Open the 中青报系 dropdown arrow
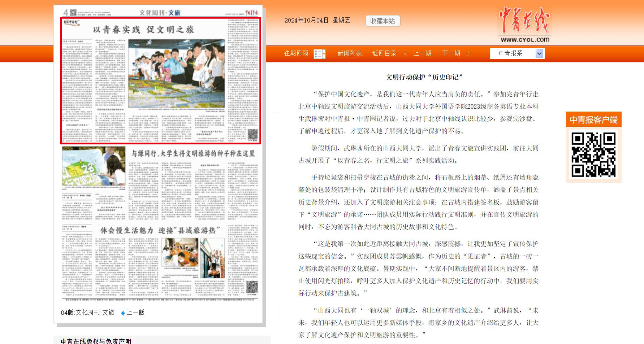Viewport: 644px width, 344px height. pos(539,53)
